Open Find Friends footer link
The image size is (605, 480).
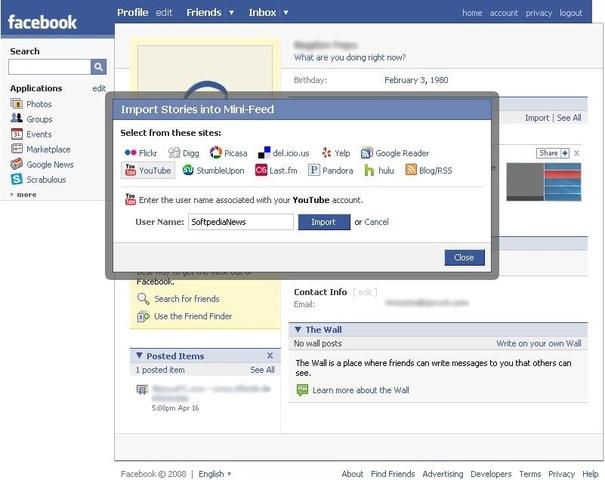pyautogui.click(x=393, y=474)
